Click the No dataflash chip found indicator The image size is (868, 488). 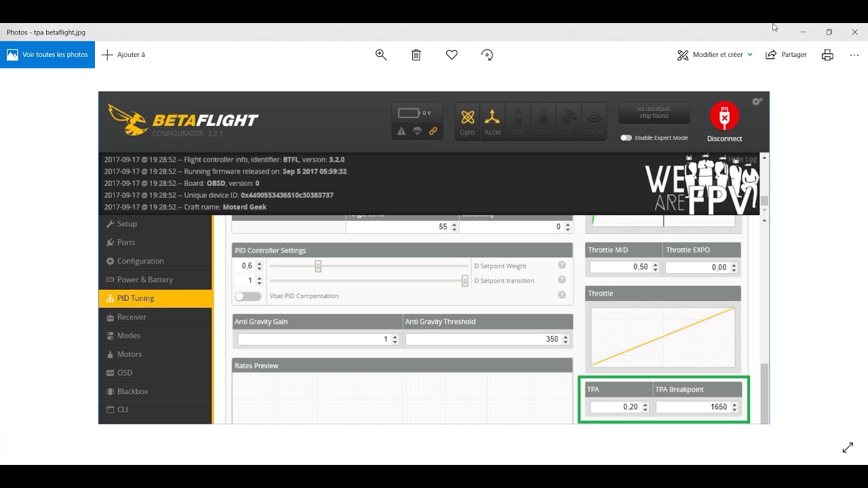[x=654, y=113]
